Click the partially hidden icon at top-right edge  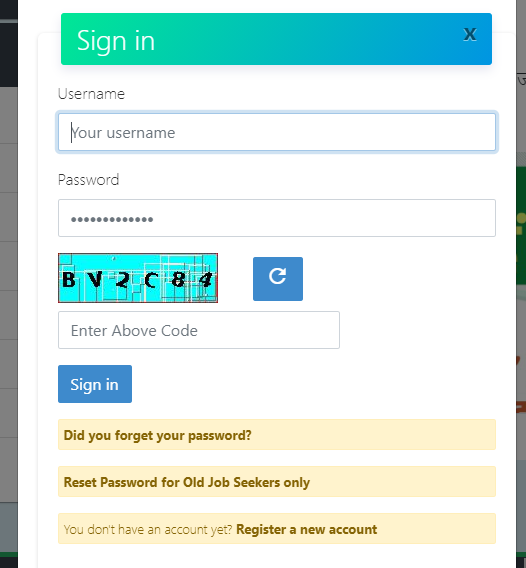[x=522, y=80]
